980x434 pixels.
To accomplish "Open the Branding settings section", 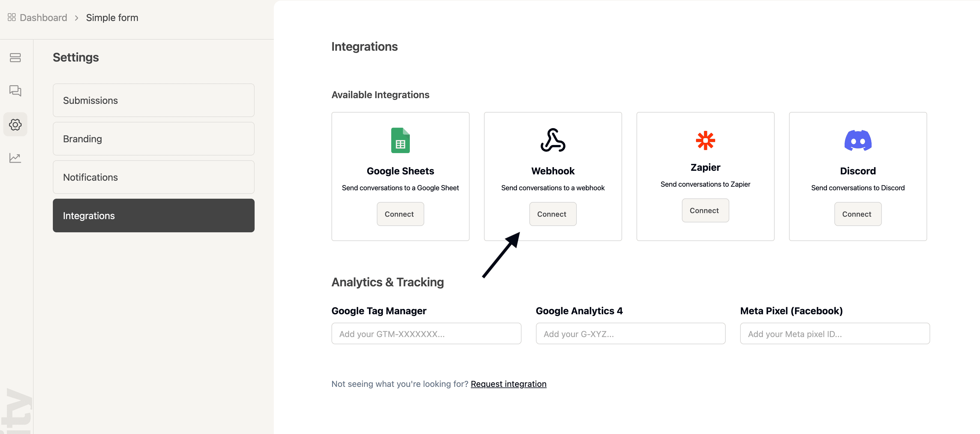I will tap(153, 138).
